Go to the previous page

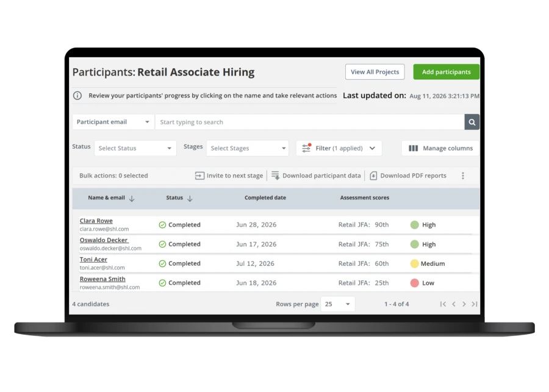(x=454, y=304)
